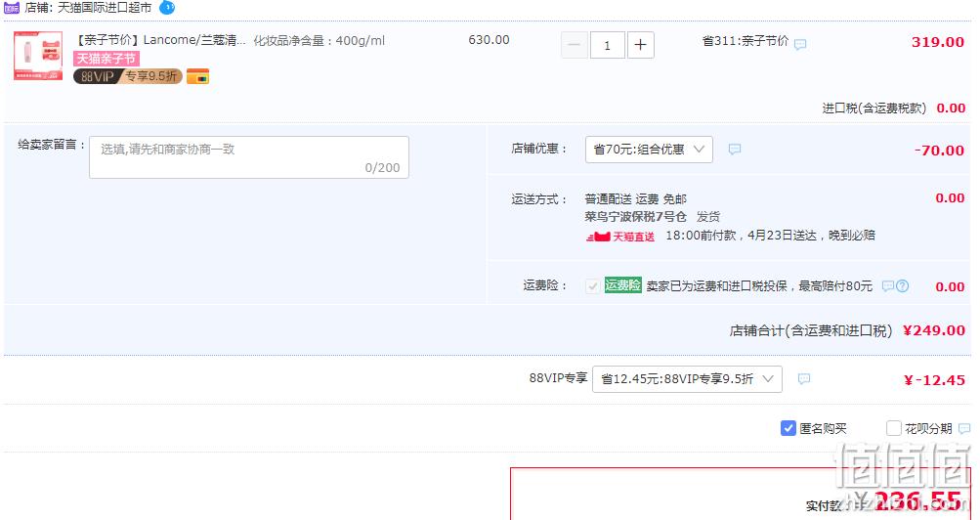Image resolution: width=980 pixels, height=520 pixels.
Task: Open comment icon next to 省311:亲子节价
Action: 800,44
